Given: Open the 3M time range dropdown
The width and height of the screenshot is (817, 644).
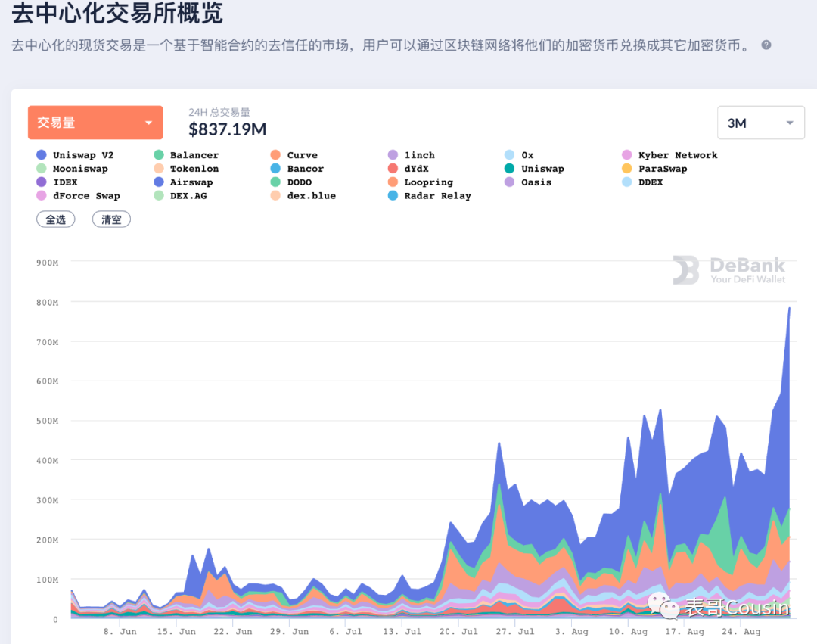Looking at the screenshot, I should pos(760,122).
